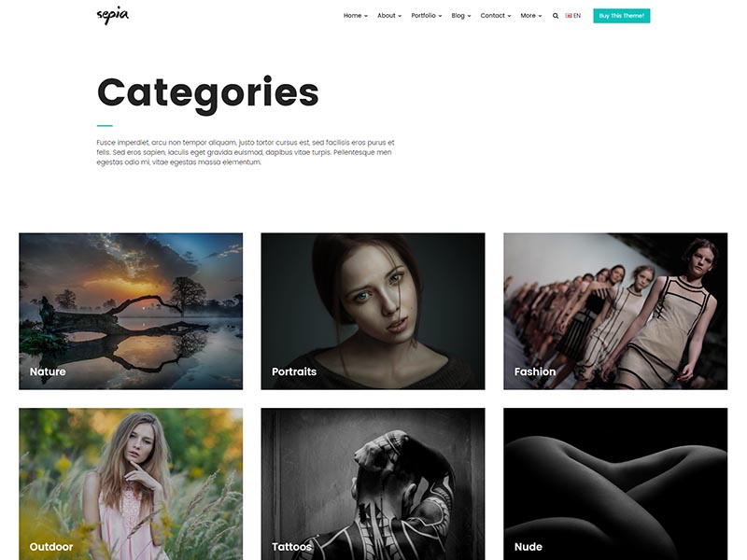Open the Blog menu

click(460, 16)
